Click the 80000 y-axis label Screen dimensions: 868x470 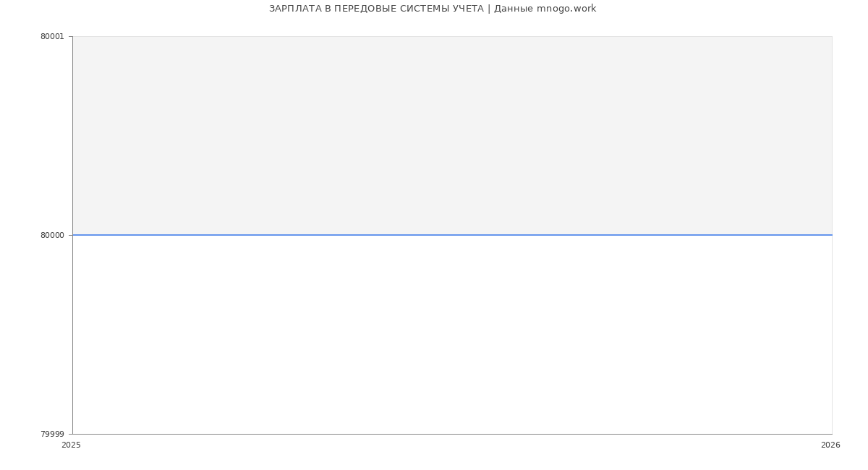coord(52,235)
